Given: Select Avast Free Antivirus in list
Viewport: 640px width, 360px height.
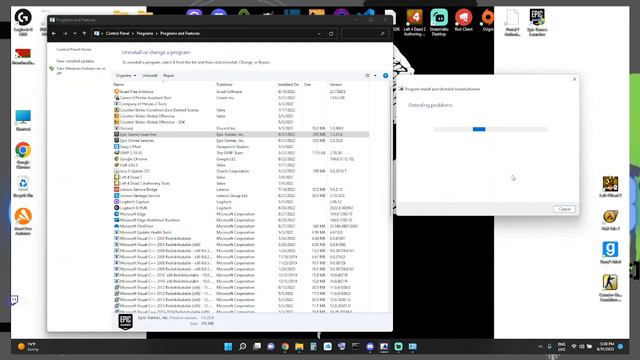Looking at the screenshot, I should (241, 92).
